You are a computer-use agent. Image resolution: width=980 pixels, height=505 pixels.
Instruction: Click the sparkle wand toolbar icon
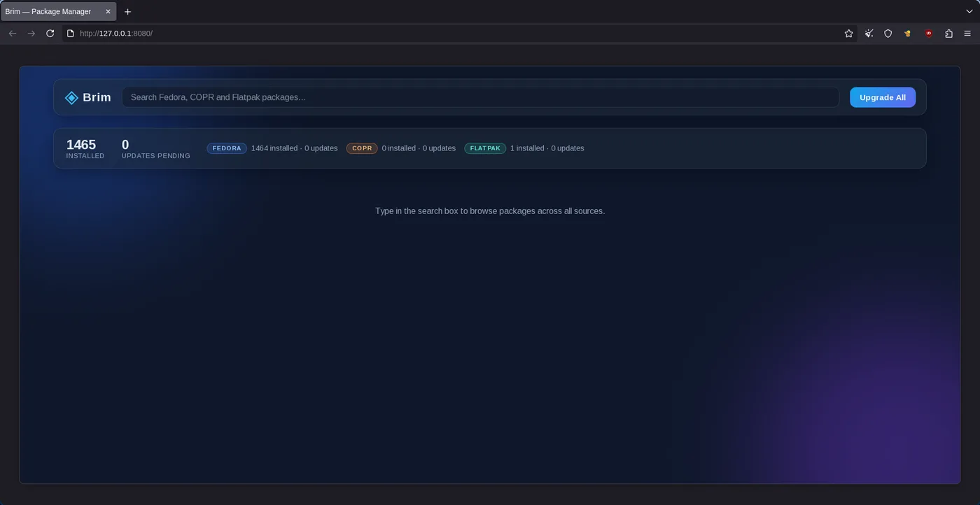pyautogui.click(x=869, y=34)
